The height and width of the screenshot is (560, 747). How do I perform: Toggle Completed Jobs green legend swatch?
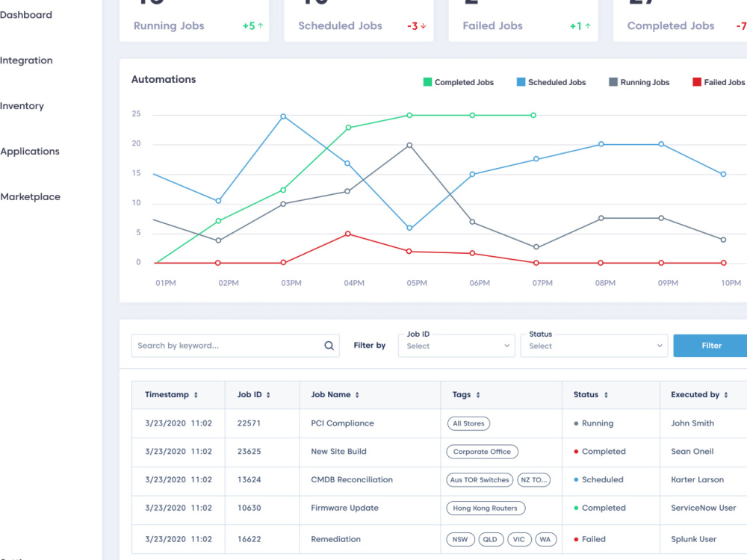click(x=427, y=82)
